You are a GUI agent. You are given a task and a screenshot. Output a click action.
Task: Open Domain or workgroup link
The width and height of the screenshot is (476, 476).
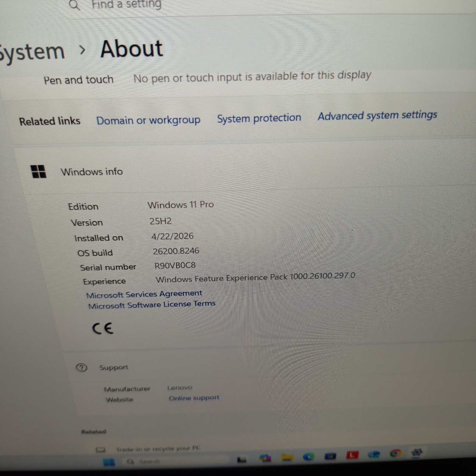click(148, 120)
